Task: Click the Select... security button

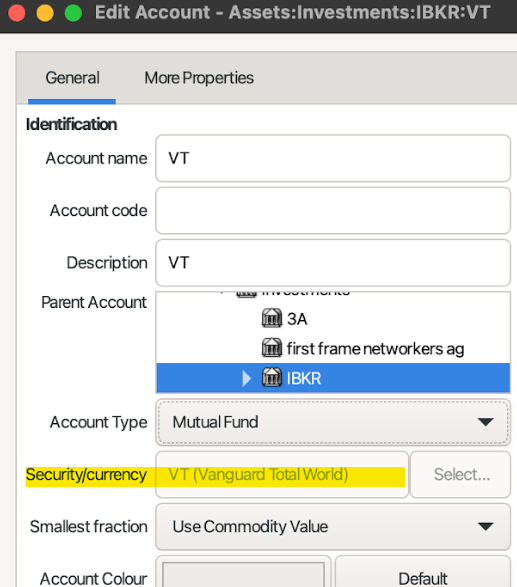Action: tap(460, 475)
